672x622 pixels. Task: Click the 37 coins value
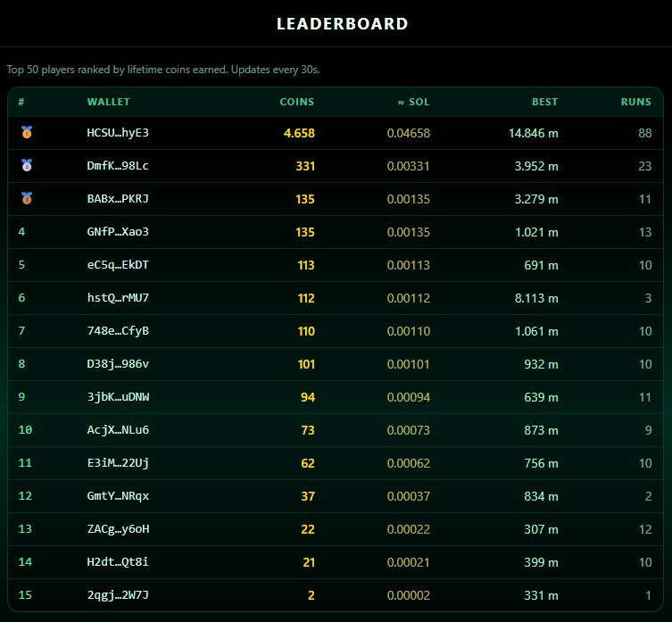tap(308, 496)
